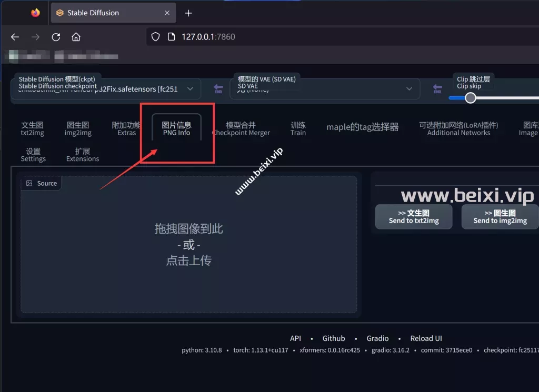Expand the SD VAE dropdown

pos(409,88)
